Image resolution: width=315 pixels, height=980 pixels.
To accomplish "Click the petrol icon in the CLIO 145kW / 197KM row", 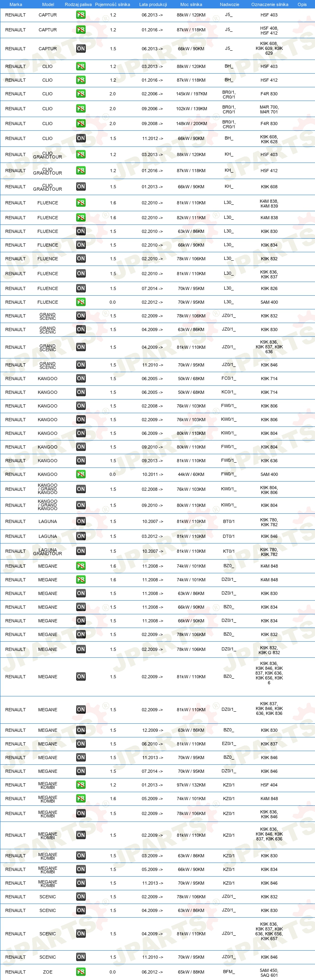I will click(x=81, y=94).
